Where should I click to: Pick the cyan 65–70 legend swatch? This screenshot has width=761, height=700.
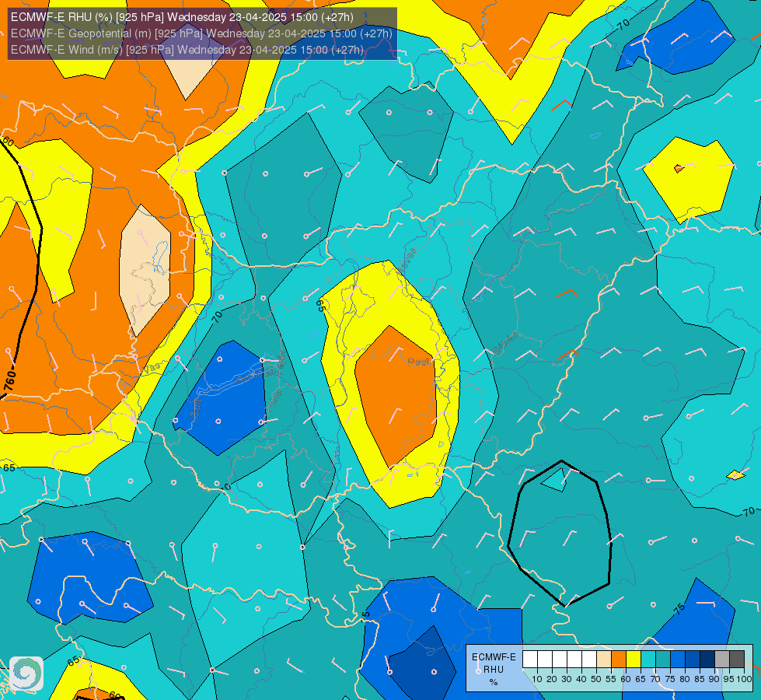[x=648, y=660]
